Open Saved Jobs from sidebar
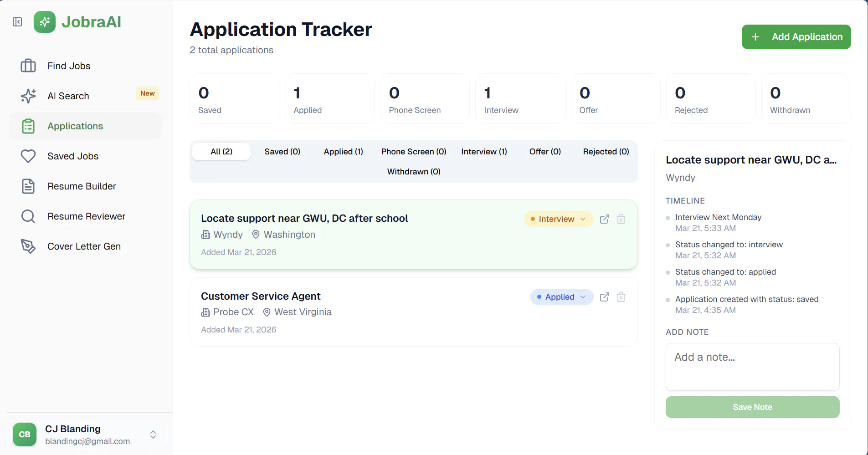868x455 pixels. click(86, 156)
